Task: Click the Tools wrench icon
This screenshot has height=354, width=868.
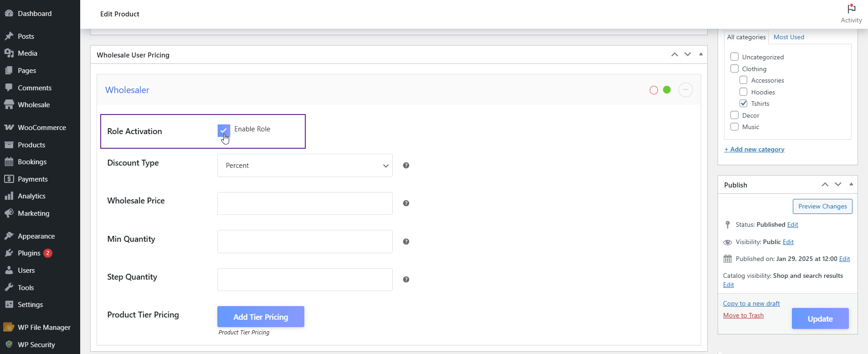Action: tap(9, 287)
